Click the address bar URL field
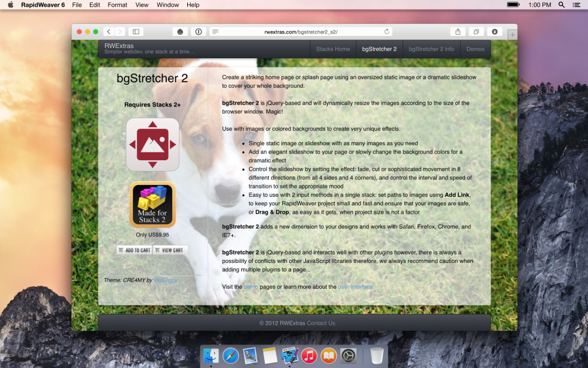The width and height of the screenshot is (588, 368). pyautogui.click(x=301, y=32)
